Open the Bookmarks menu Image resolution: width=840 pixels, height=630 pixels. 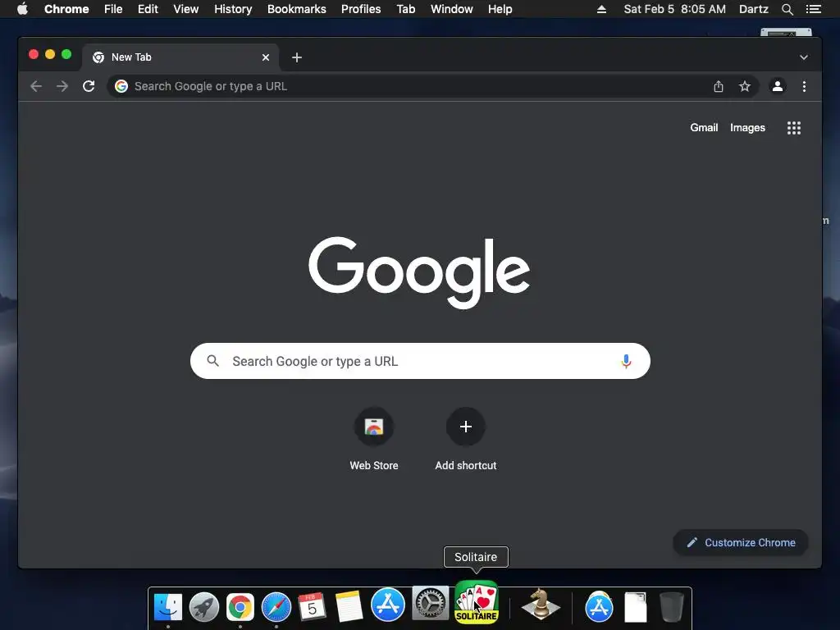pos(297,9)
